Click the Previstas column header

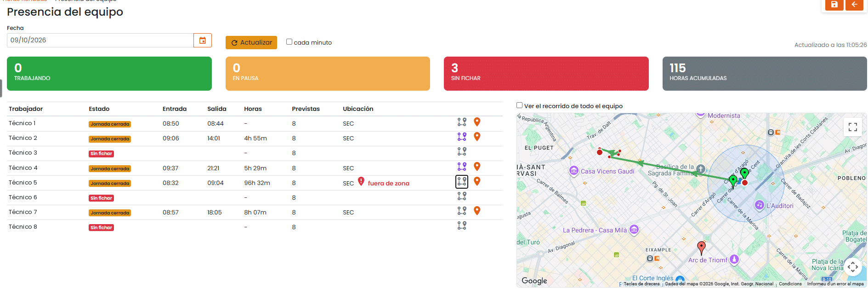tap(306, 109)
